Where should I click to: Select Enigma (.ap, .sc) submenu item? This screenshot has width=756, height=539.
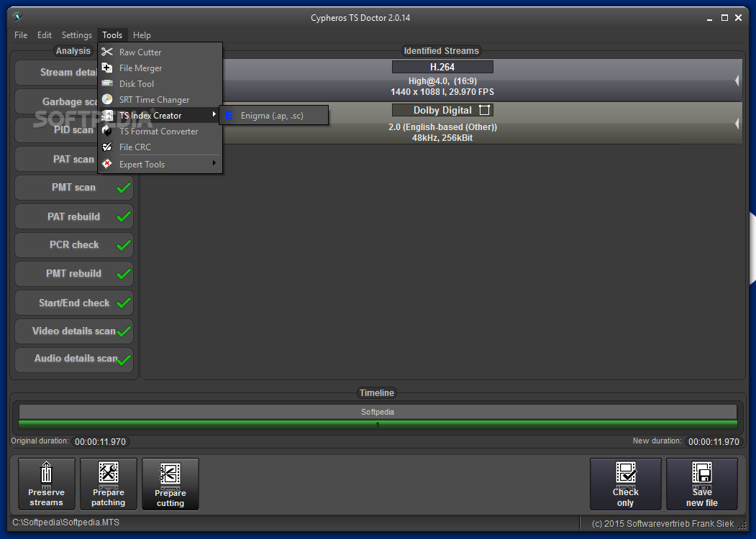pyautogui.click(x=274, y=116)
